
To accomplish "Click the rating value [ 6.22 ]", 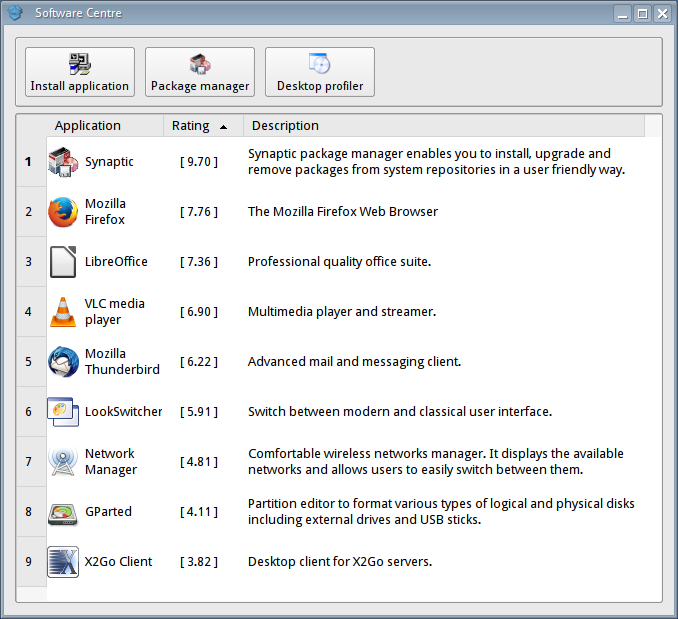I will coord(199,362).
